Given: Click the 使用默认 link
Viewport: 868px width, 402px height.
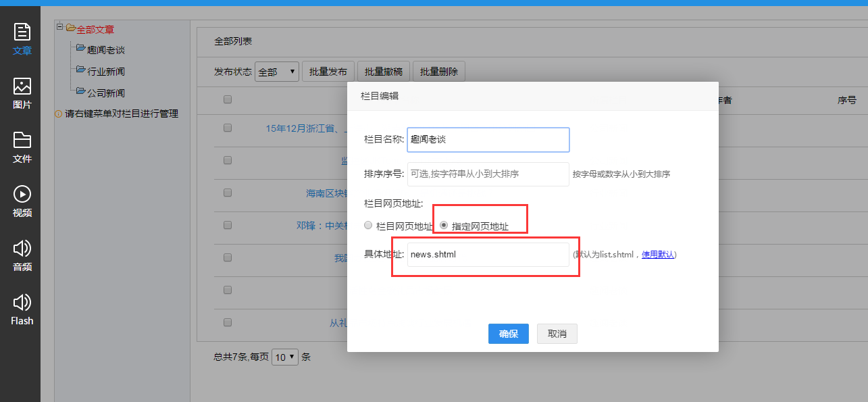Looking at the screenshot, I should pyautogui.click(x=657, y=255).
